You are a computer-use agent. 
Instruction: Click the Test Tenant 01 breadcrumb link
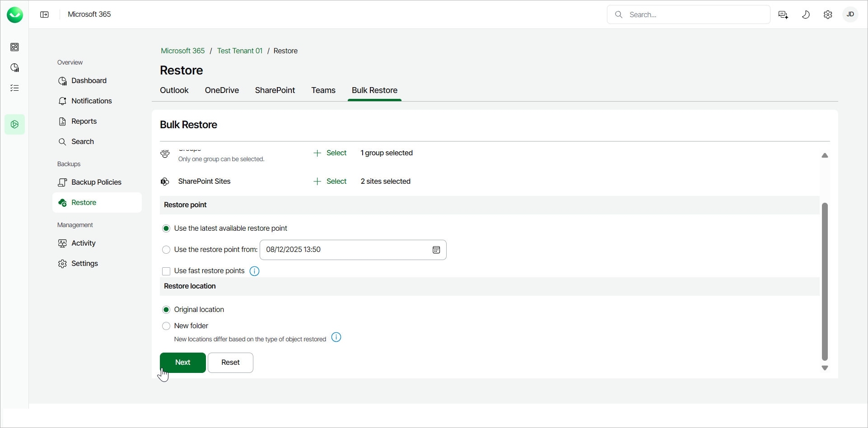[x=239, y=51]
